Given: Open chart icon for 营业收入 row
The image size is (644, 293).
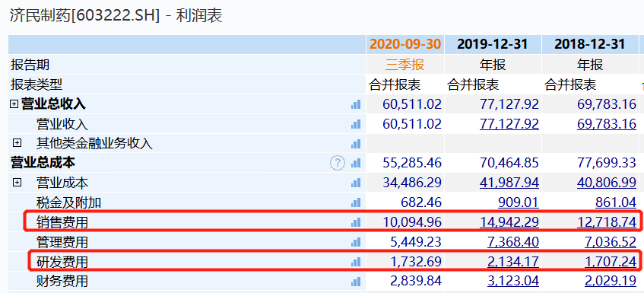Looking at the screenshot, I should (356, 124).
